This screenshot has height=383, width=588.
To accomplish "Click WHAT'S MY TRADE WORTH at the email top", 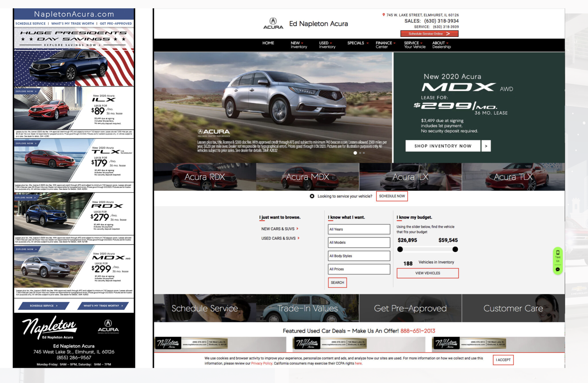I will [x=73, y=24].
